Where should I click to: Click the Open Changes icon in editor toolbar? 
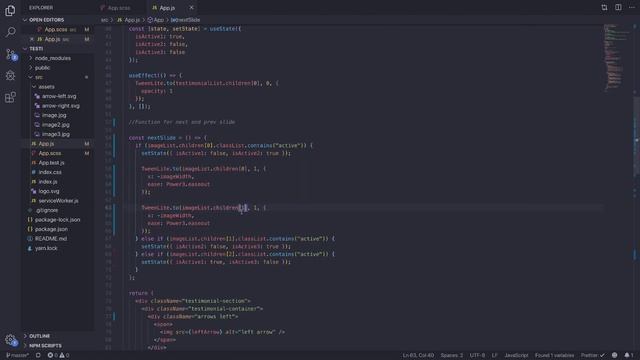click(x=604, y=7)
